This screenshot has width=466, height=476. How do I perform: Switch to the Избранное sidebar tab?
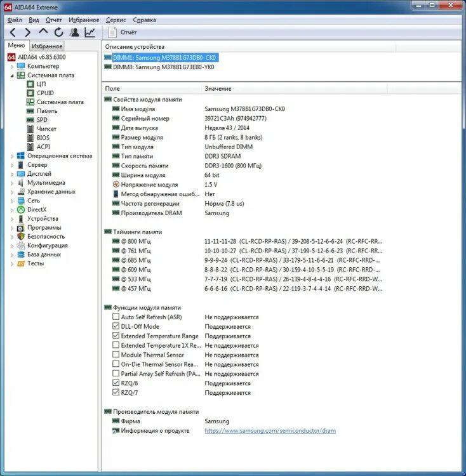coord(47,46)
